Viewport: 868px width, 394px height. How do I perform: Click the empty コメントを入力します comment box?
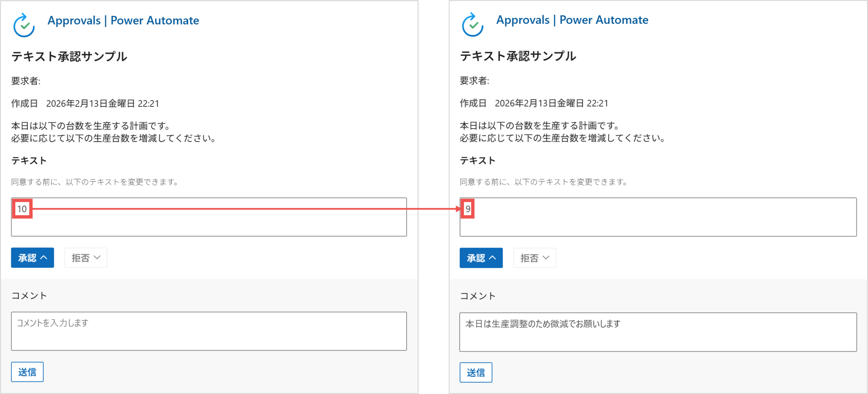pos(209,331)
